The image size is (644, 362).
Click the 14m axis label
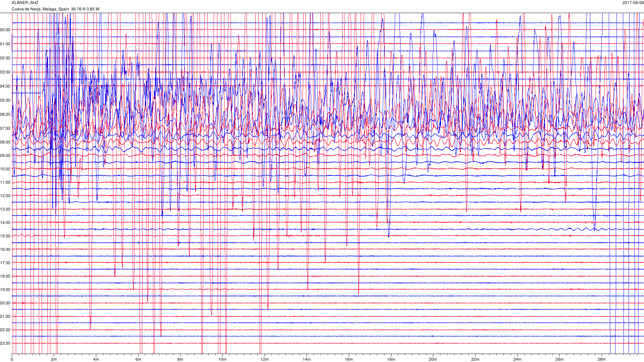pos(307,359)
